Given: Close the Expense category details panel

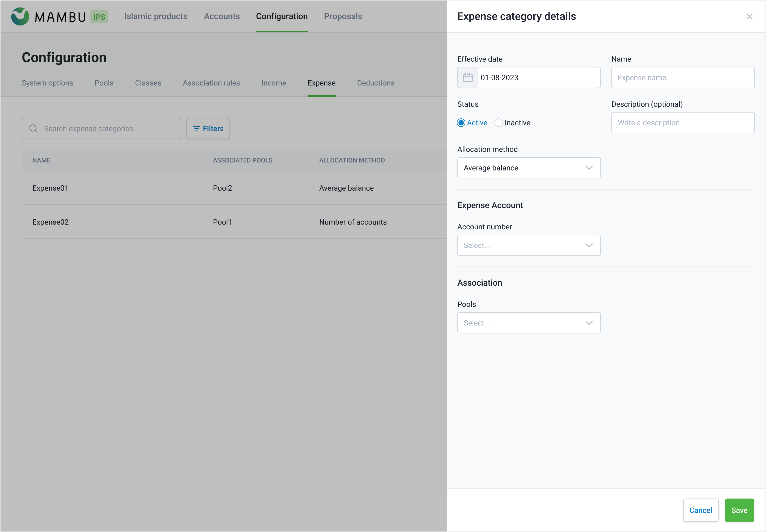Looking at the screenshot, I should coord(749,17).
